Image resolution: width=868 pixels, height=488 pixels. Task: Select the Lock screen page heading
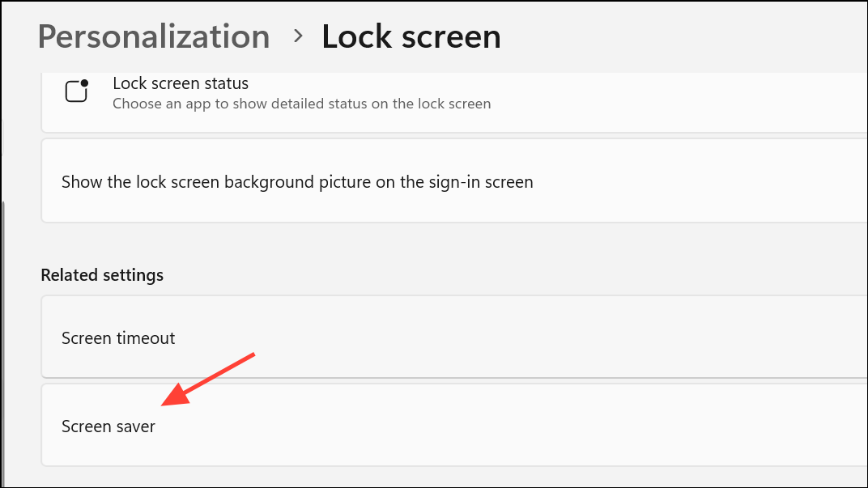point(411,36)
